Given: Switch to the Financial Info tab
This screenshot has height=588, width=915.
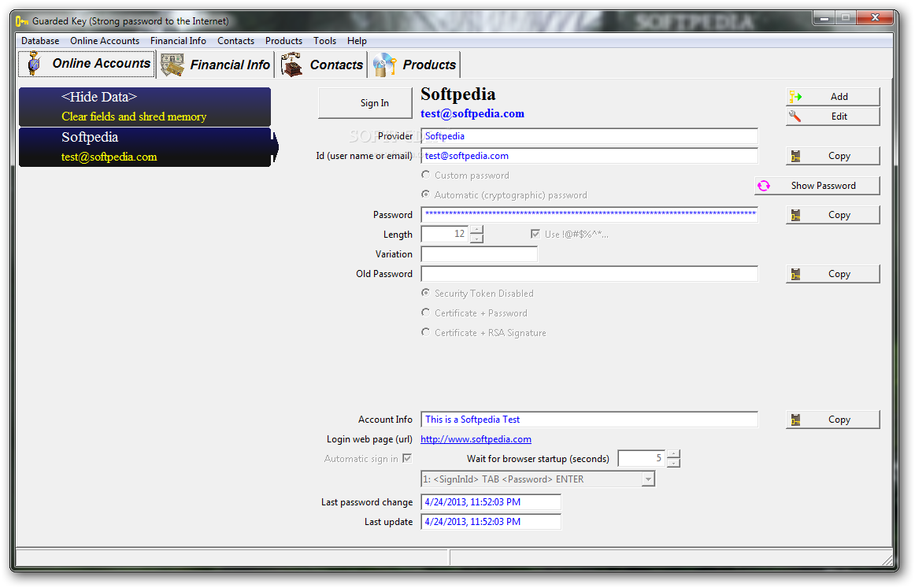Looking at the screenshot, I should click(x=216, y=65).
